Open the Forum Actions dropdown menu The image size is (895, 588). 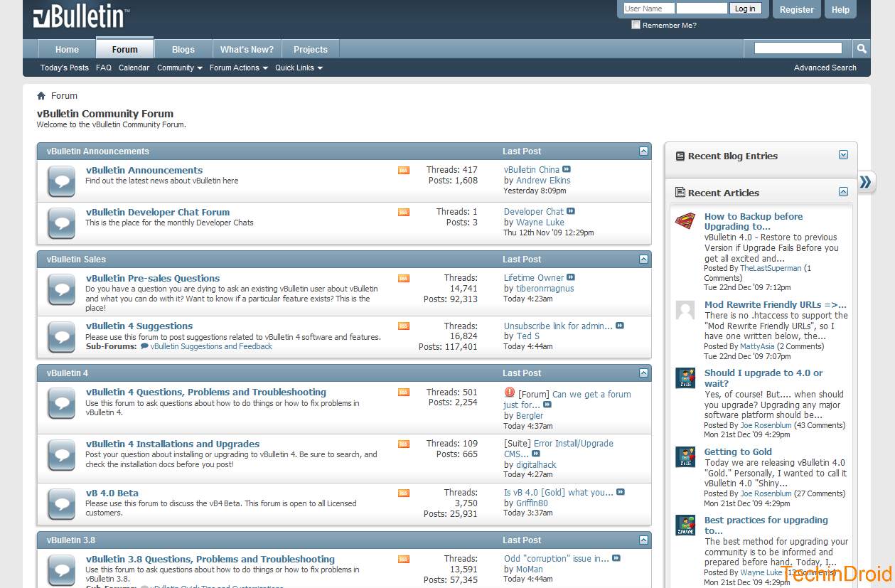tap(239, 68)
